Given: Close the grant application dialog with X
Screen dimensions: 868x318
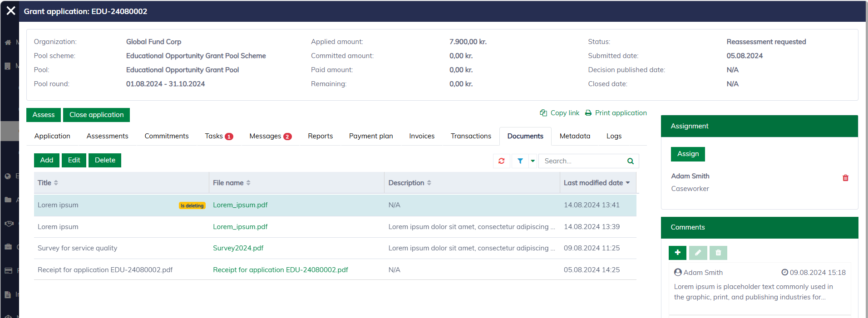Looking at the screenshot, I should (x=11, y=11).
